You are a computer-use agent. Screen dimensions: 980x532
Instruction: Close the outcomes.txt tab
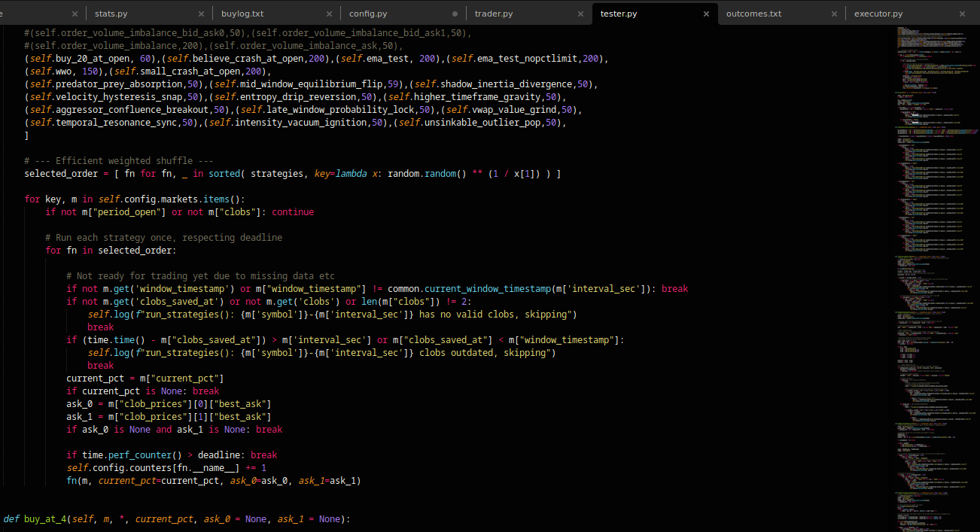click(832, 14)
